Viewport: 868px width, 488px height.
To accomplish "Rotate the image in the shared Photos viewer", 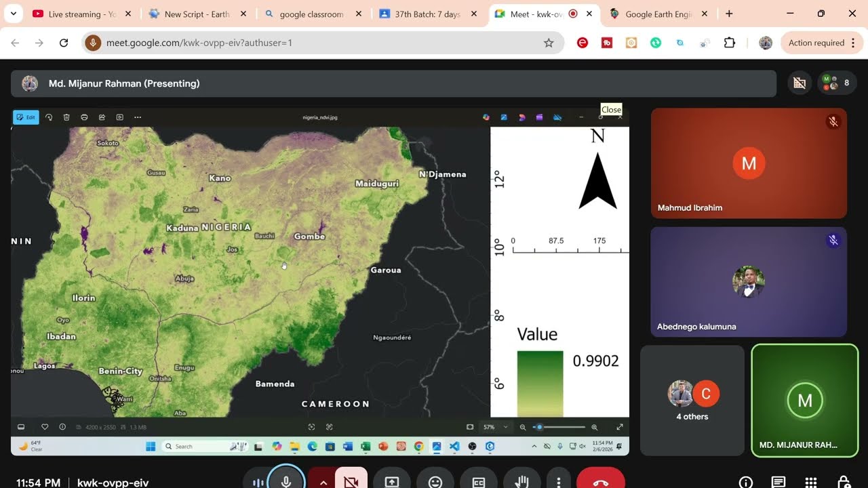I will [49, 117].
